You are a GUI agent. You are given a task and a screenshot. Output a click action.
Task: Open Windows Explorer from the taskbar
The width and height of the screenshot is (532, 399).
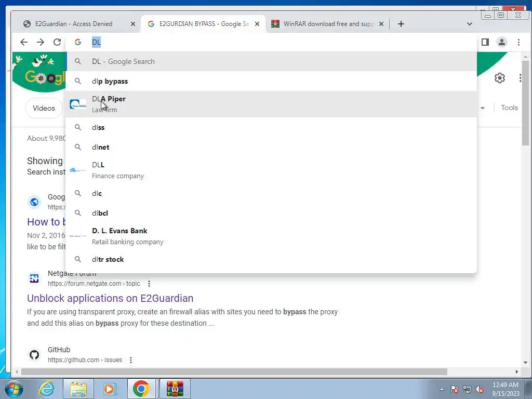[78, 389]
